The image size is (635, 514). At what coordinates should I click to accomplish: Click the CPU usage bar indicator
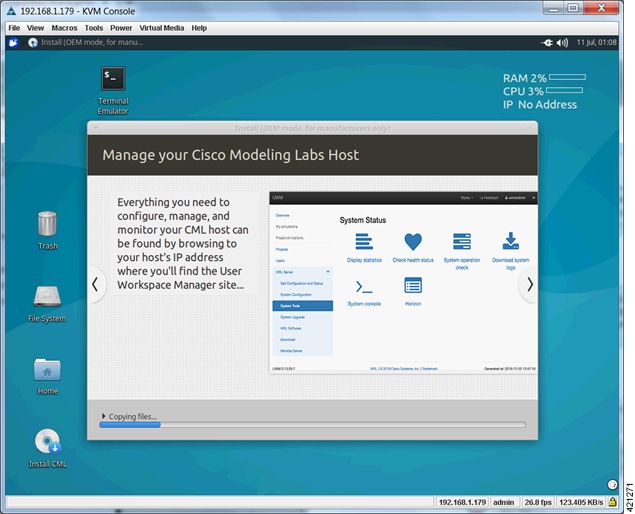click(565, 90)
